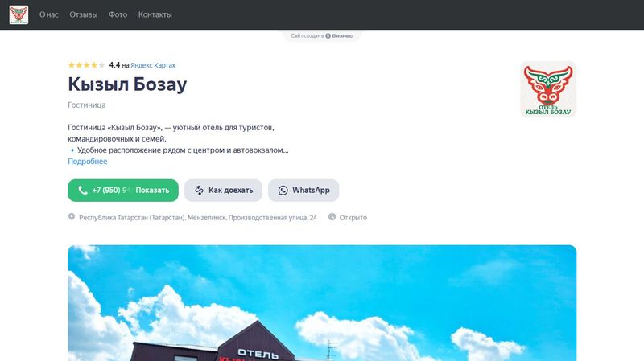This screenshot has width=644, height=361.
Task: Click the Сайт создан в Бизнес badge
Action: 321,35
